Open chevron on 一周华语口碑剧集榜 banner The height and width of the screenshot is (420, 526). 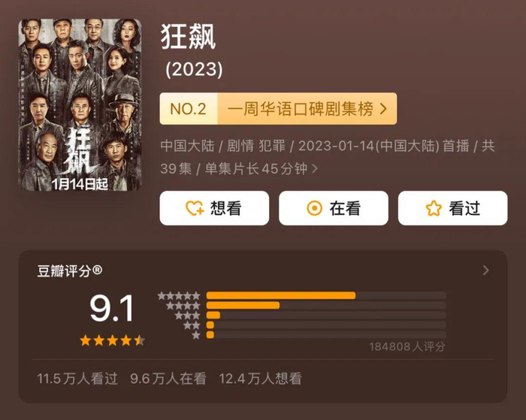384,109
